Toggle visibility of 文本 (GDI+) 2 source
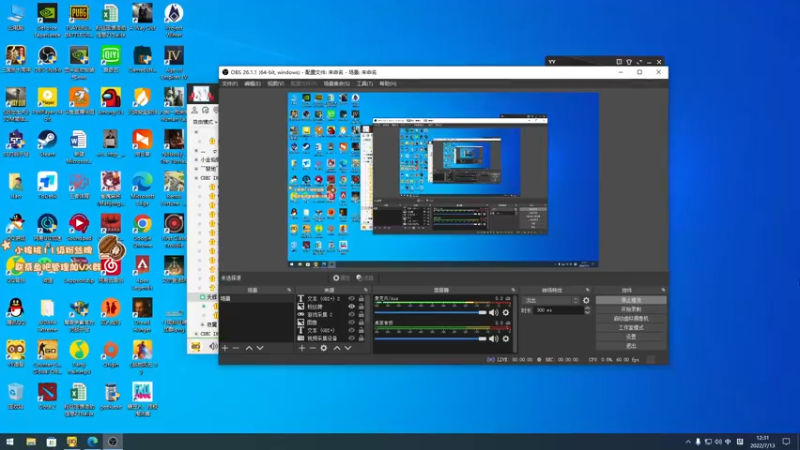The width and height of the screenshot is (800, 450). pos(352,298)
